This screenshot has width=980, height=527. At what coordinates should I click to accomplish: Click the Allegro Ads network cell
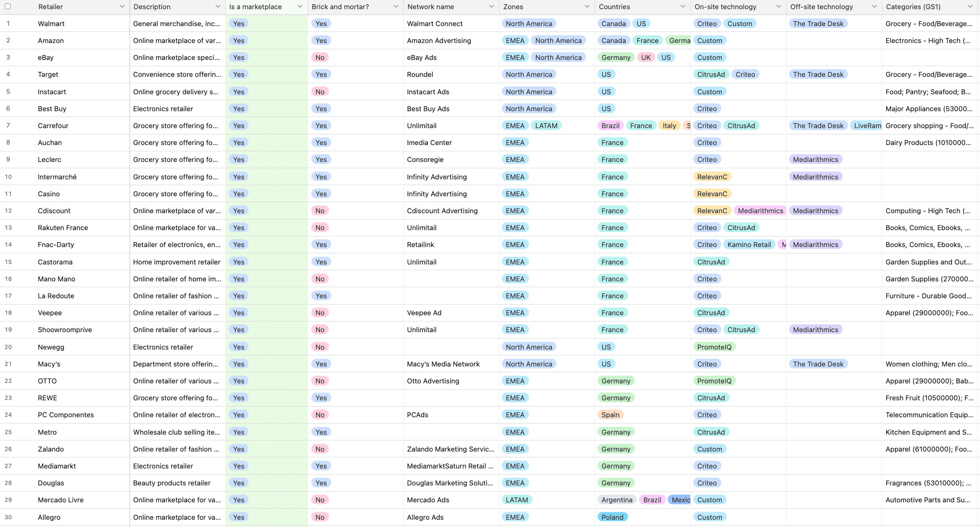451,517
